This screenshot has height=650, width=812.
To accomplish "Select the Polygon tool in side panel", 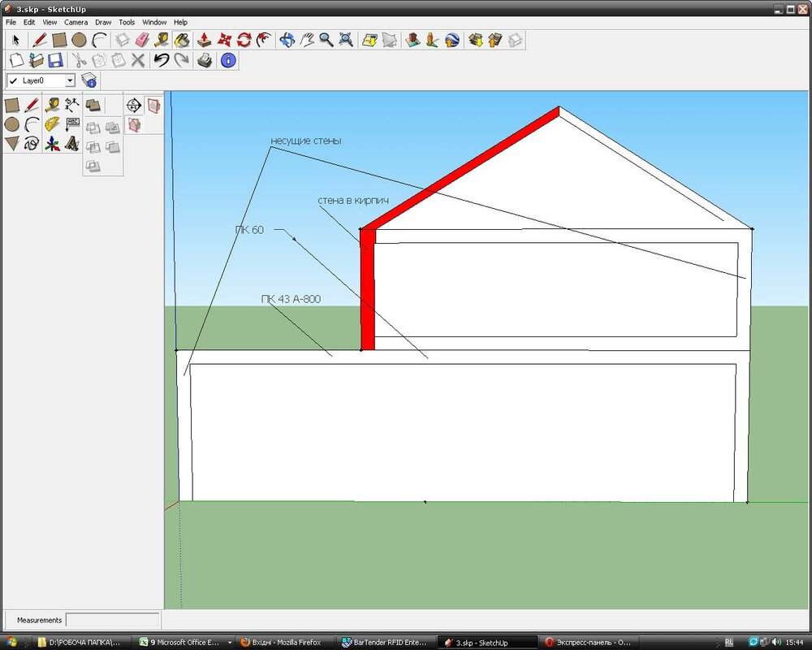I will point(11,144).
